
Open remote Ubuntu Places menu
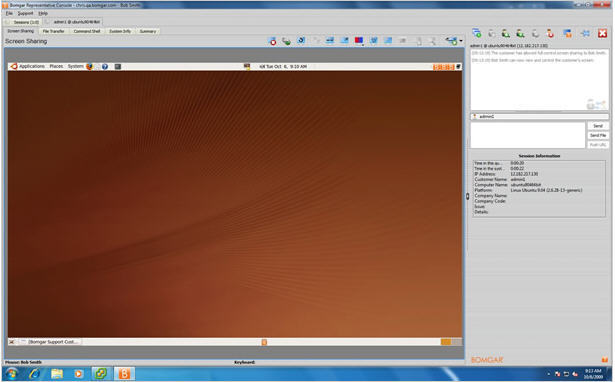pyautogui.click(x=56, y=66)
